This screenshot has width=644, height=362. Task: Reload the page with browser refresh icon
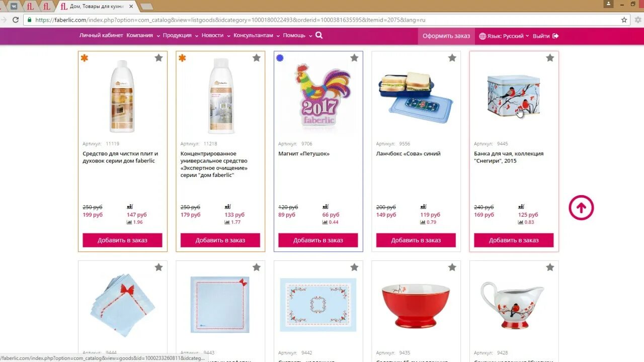pos(16,20)
